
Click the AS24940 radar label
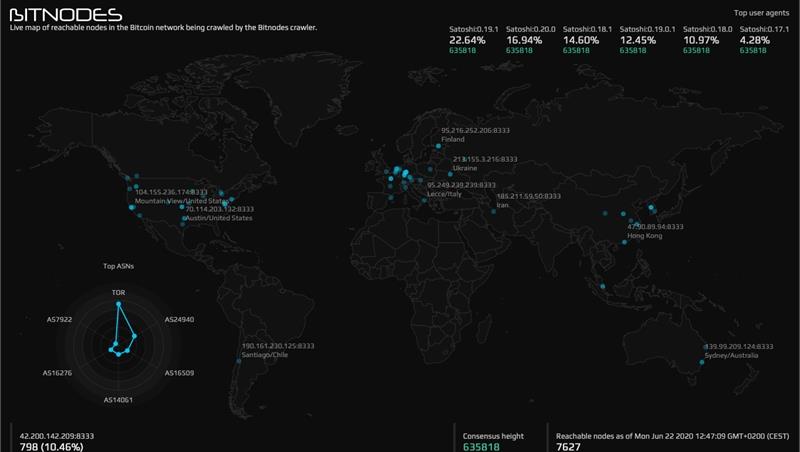point(179,319)
